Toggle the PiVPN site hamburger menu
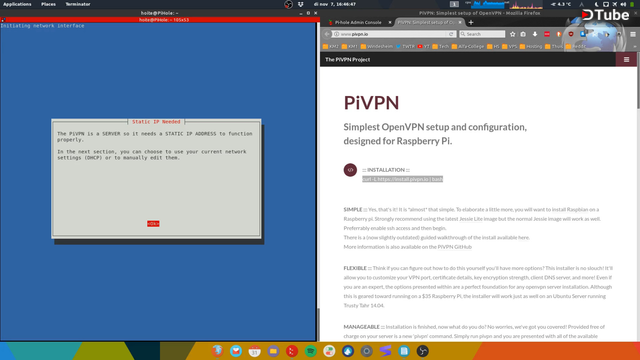Screen dimensions: 640x360 click(627, 60)
